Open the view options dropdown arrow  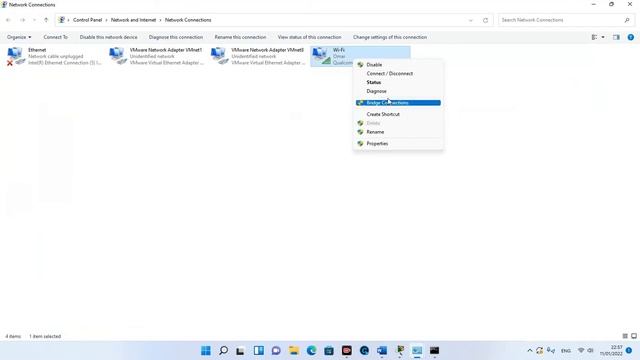click(603, 37)
